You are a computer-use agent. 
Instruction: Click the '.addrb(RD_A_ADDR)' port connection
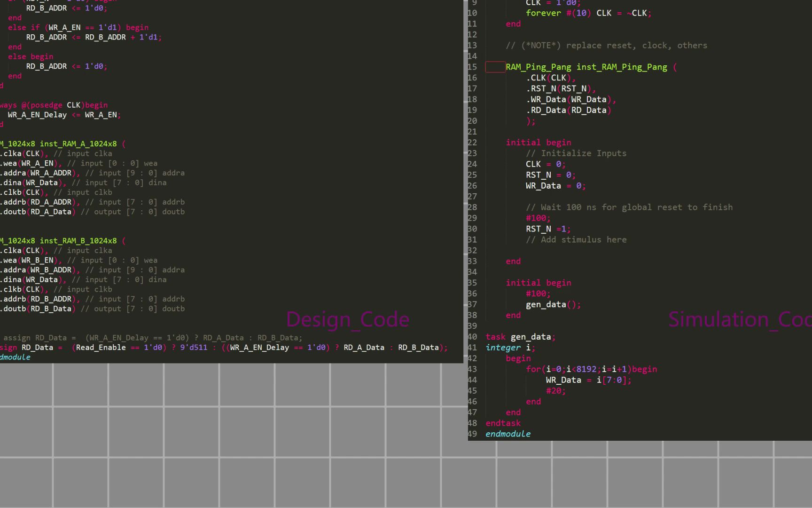point(40,202)
